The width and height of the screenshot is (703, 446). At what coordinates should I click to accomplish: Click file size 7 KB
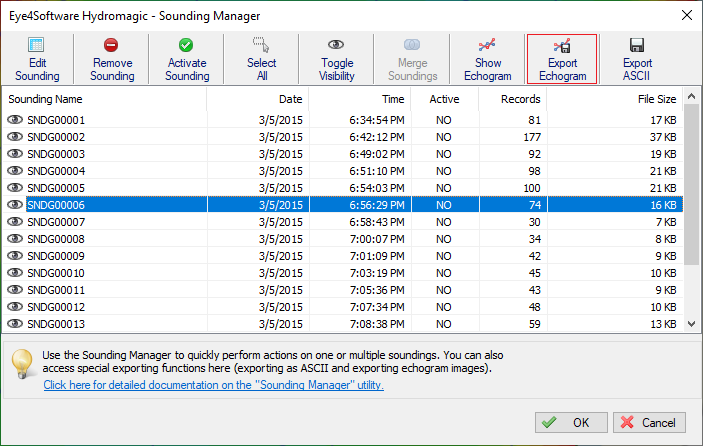click(x=666, y=222)
